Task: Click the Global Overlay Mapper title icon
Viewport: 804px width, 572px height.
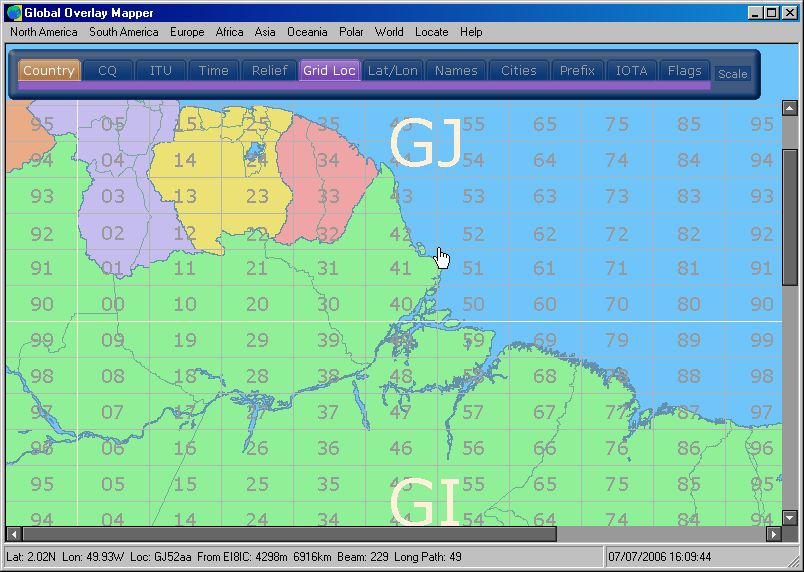Action: pos(13,12)
